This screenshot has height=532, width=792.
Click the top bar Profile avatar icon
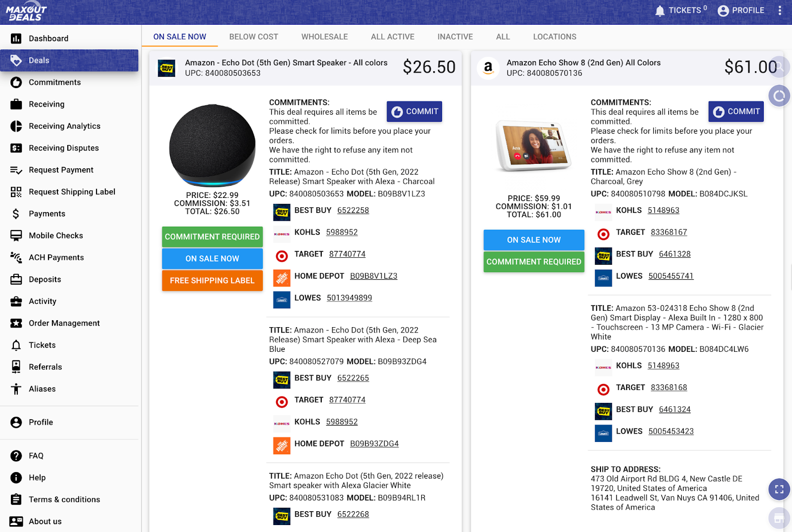coord(723,11)
